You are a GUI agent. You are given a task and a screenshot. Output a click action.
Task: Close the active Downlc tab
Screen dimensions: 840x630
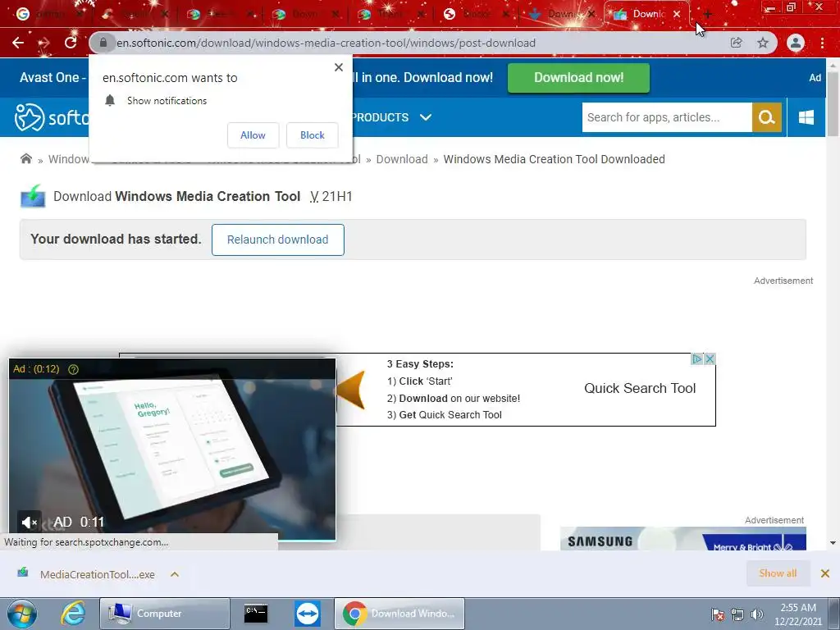(677, 15)
